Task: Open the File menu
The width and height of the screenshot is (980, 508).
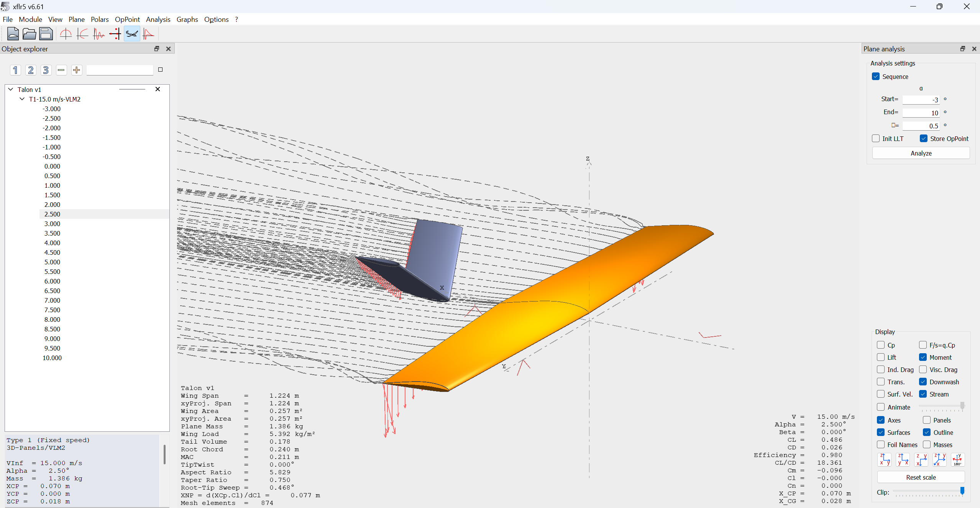Action: pos(8,20)
